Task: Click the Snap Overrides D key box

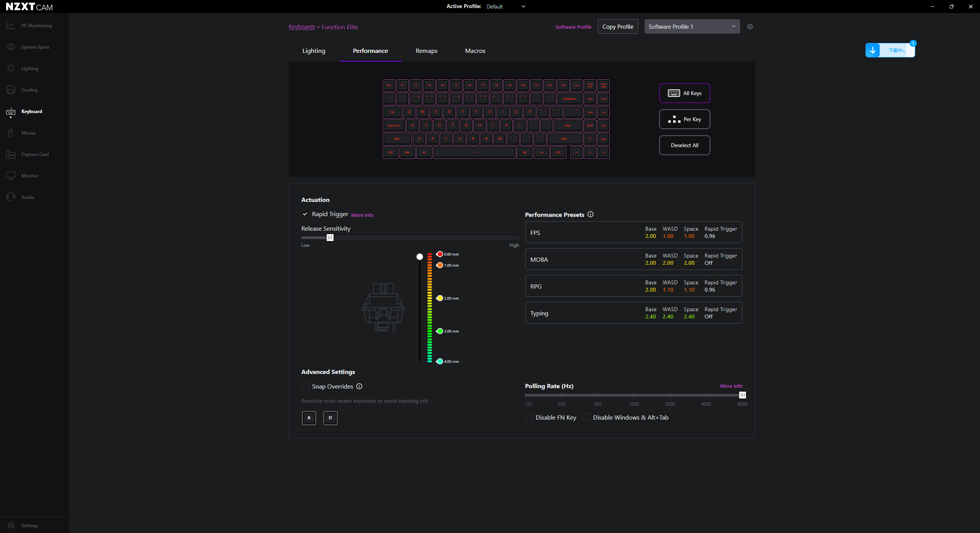Action: pyautogui.click(x=330, y=418)
